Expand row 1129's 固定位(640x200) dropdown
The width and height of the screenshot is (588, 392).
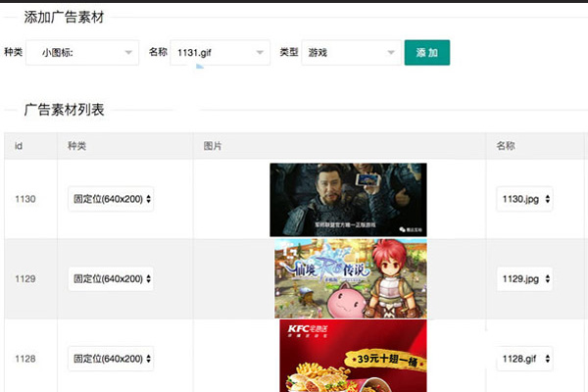coord(111,279)
